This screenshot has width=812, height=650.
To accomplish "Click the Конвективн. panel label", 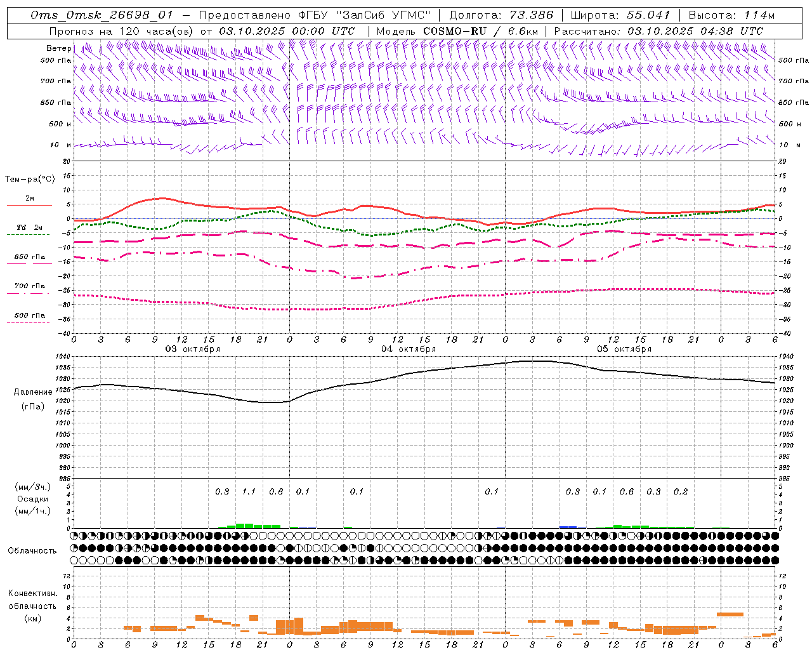I will (x=32, y=594).
